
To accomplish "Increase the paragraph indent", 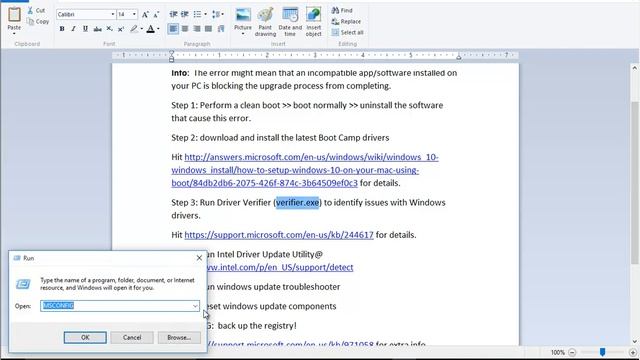I will click(x=185, y=15).
